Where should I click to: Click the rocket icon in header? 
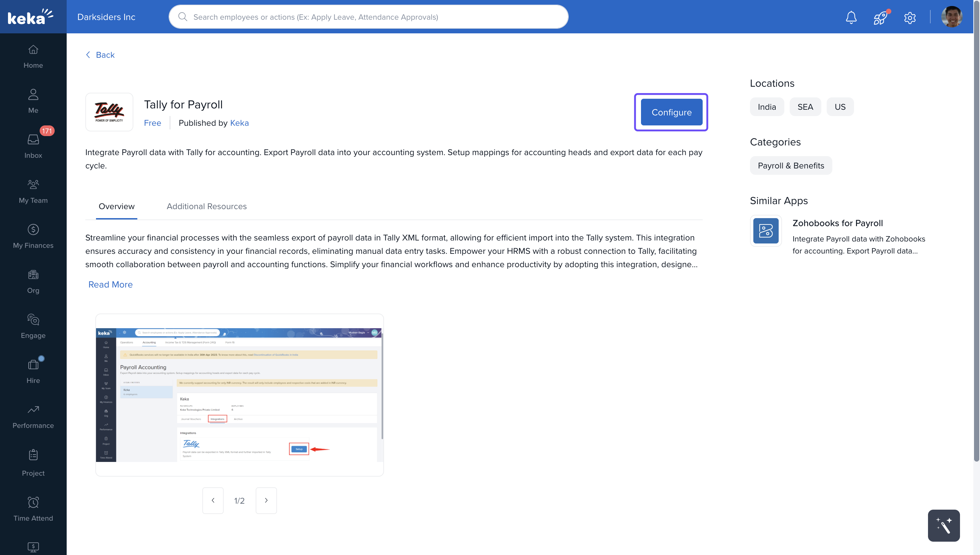(x=880, y=17)
